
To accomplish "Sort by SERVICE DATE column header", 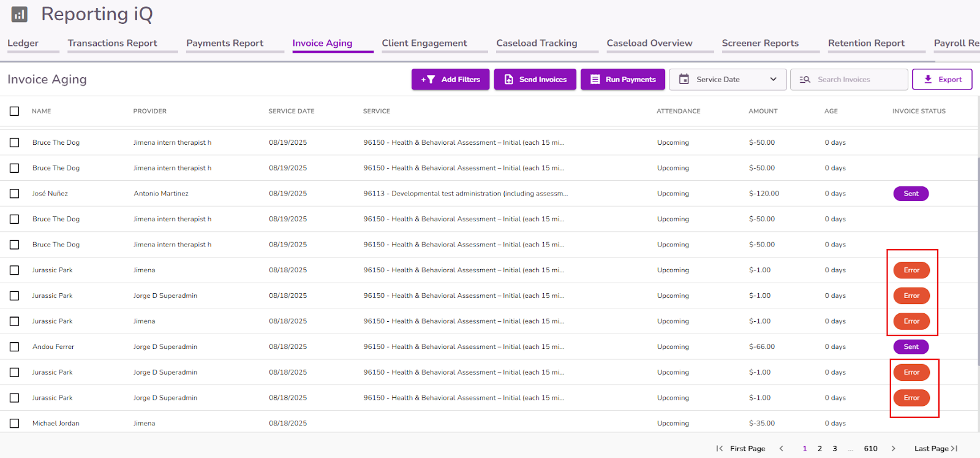I will pos(292,111).
